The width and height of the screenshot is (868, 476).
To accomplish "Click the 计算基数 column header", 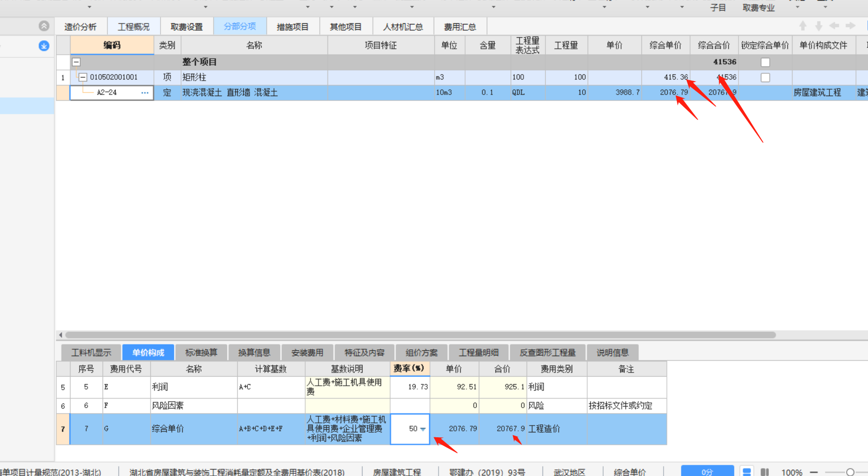I will (x=271, y=369).
